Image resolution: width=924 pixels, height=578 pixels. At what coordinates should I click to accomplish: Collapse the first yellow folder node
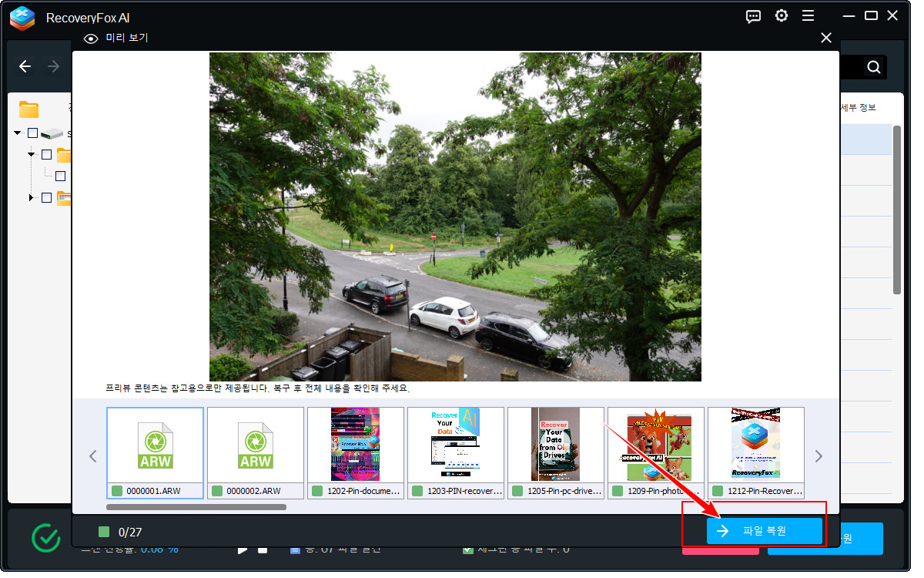click(x=32, y=154)
